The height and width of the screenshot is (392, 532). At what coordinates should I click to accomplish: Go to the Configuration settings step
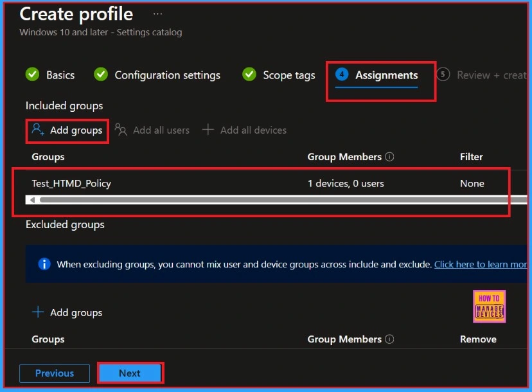coord(157,75)
